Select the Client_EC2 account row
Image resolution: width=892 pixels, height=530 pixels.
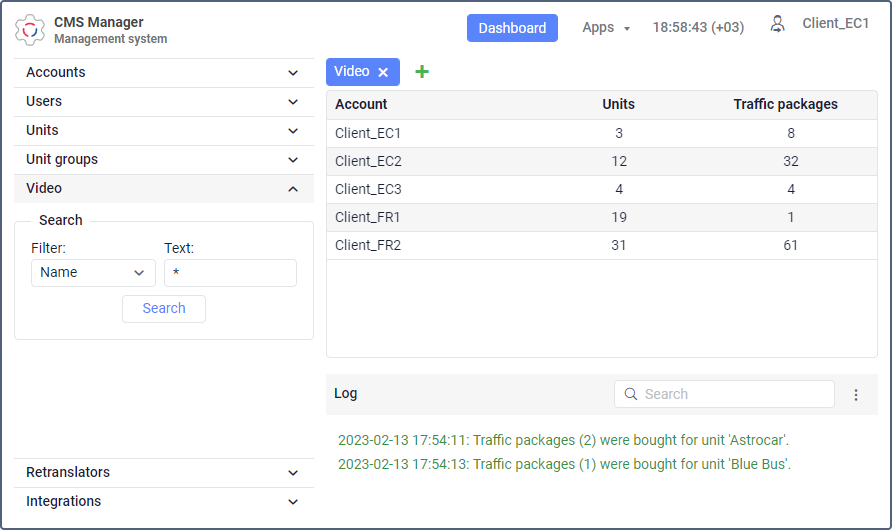(x=602, y=162)
